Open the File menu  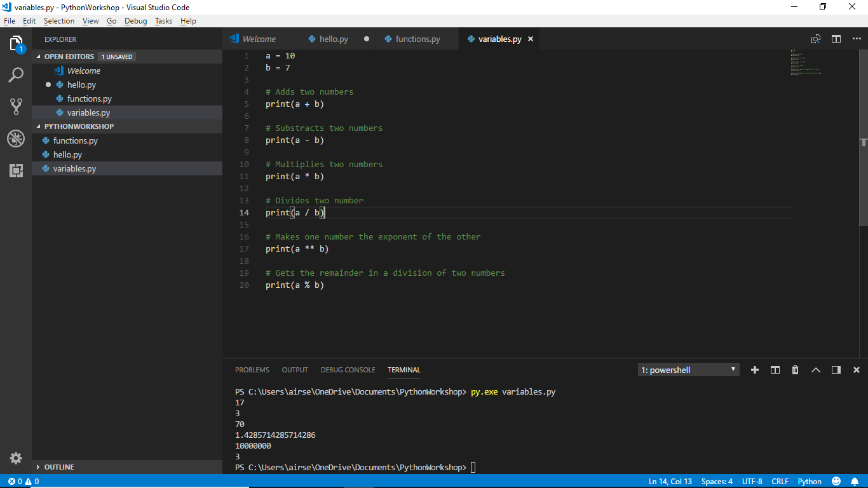10,21
